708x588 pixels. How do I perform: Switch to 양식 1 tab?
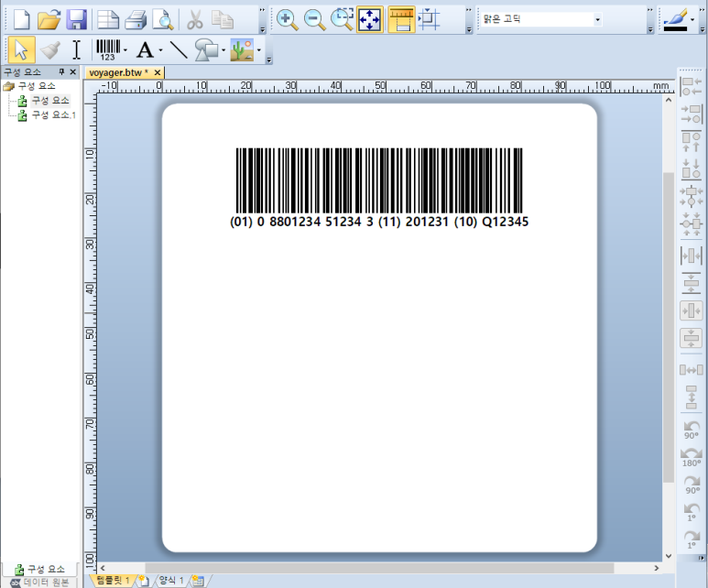tap(171, 580)
